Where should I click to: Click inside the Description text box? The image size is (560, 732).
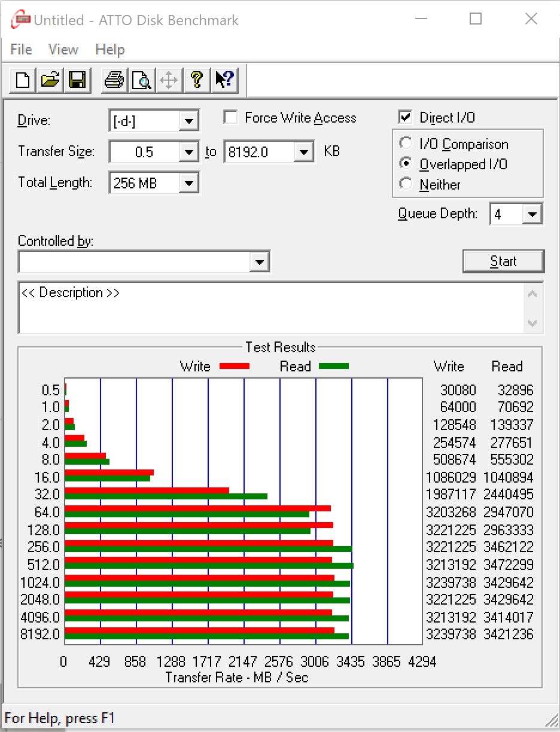[x=270, y=307]
